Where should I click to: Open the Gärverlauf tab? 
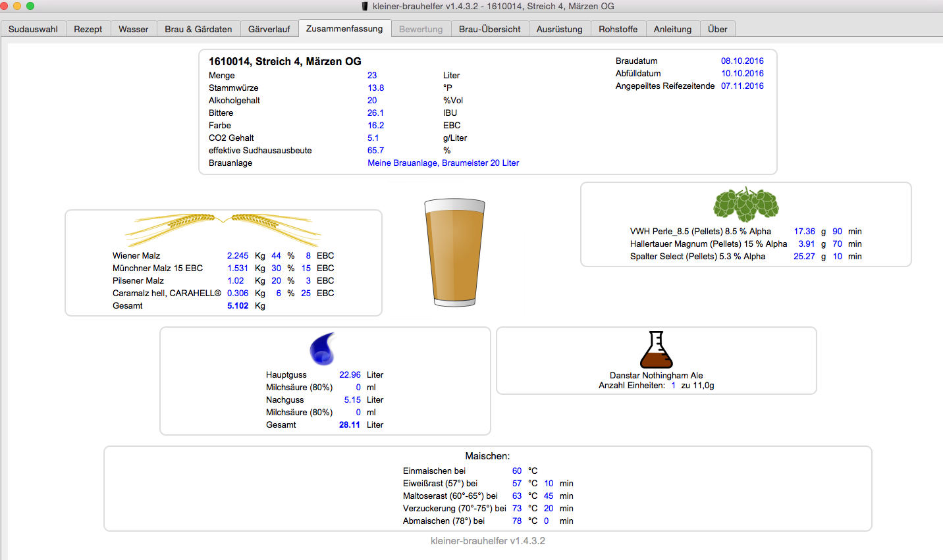tap(269, 29)
